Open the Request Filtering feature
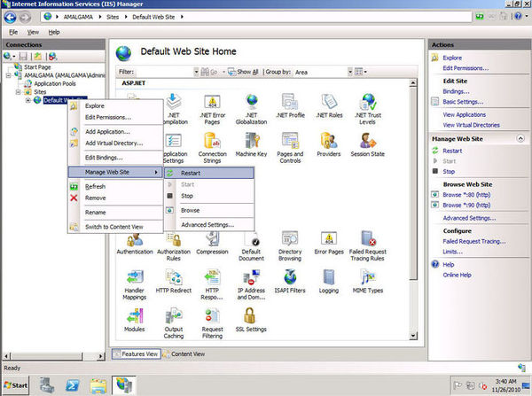The image size is (532, 396). pyautogui.click(x=213, y=323)
